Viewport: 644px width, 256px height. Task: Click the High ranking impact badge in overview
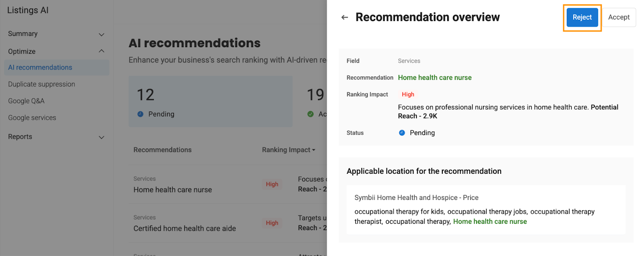pyautogui.click(x=408, y=94)
